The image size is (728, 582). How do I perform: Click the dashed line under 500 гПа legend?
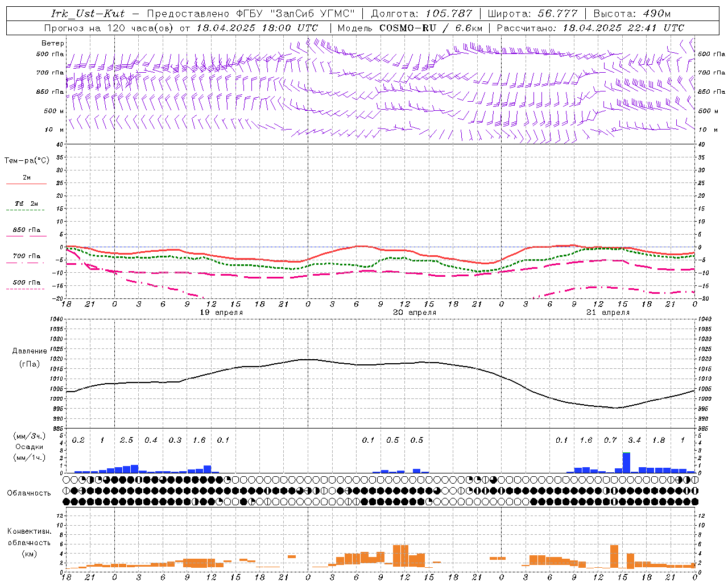(26, 289)
